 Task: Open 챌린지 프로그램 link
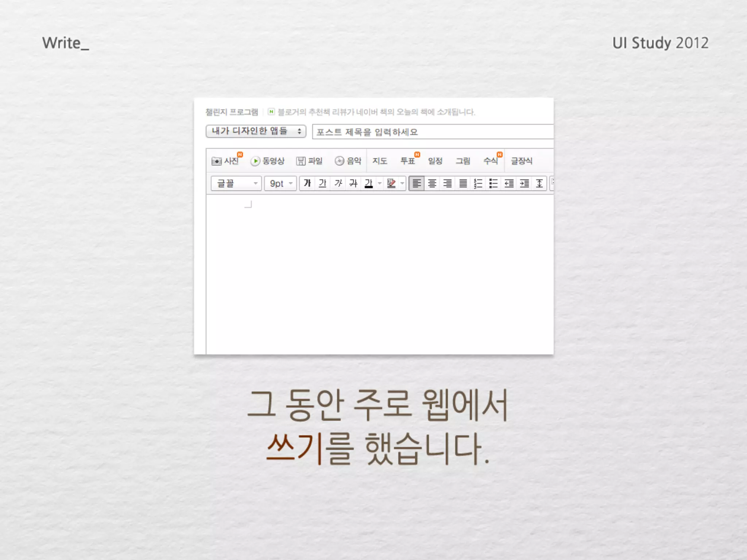tap(232, 112)
